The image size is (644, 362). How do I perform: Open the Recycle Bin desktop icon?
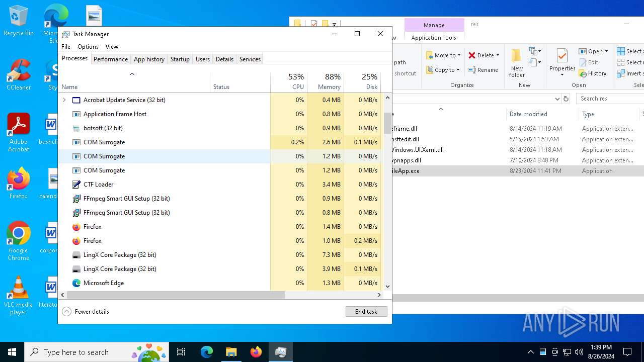pos(19,21)
